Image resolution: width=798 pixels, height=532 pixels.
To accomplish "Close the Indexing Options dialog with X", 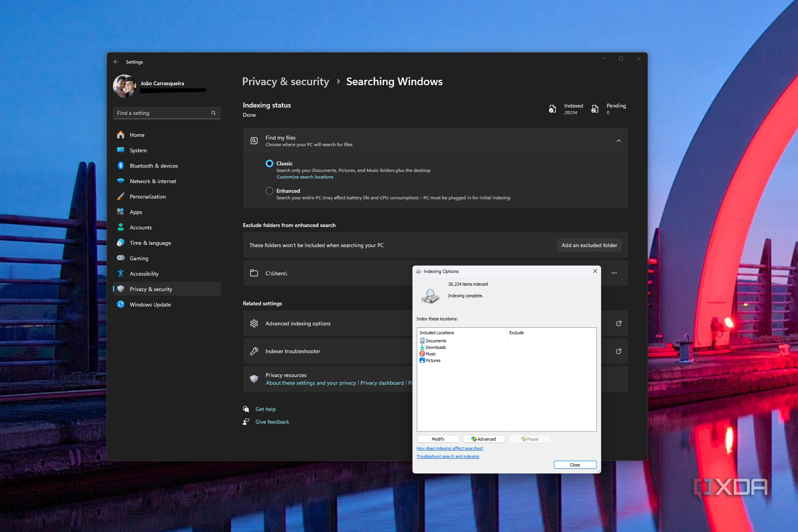I will coord(595,271).
